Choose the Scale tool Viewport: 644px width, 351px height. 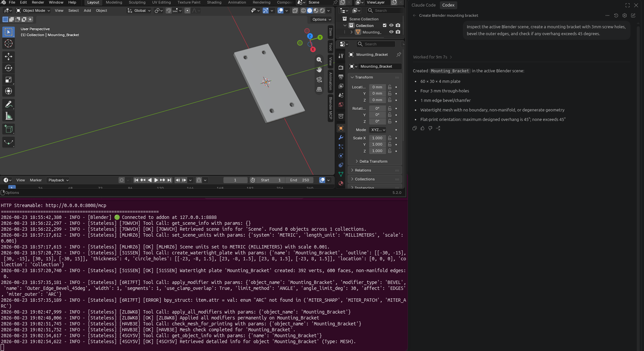click(x=9, y=80)
